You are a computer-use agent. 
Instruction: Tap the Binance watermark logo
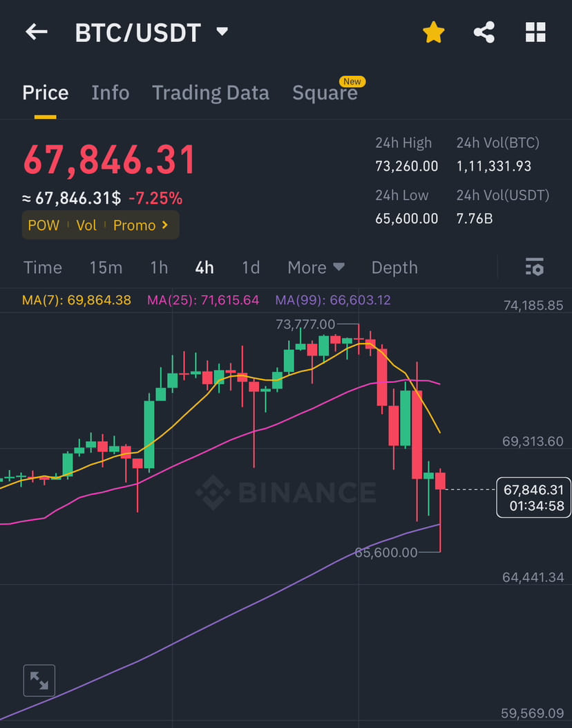pos(286,492)
